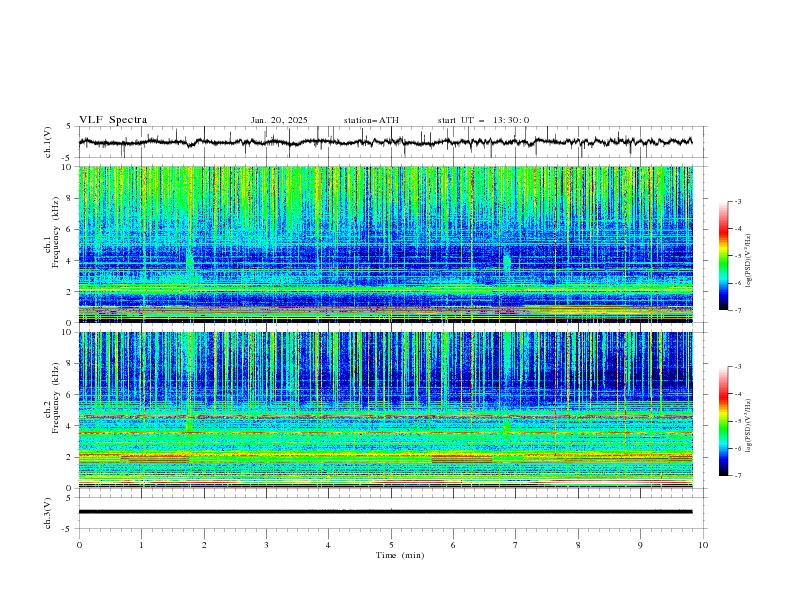Click time axis tick label "4"

point(328,545)
